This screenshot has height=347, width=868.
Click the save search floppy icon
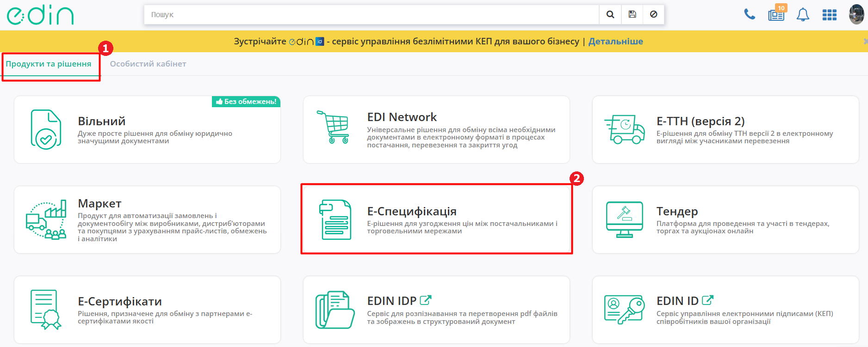pos(632,15)
